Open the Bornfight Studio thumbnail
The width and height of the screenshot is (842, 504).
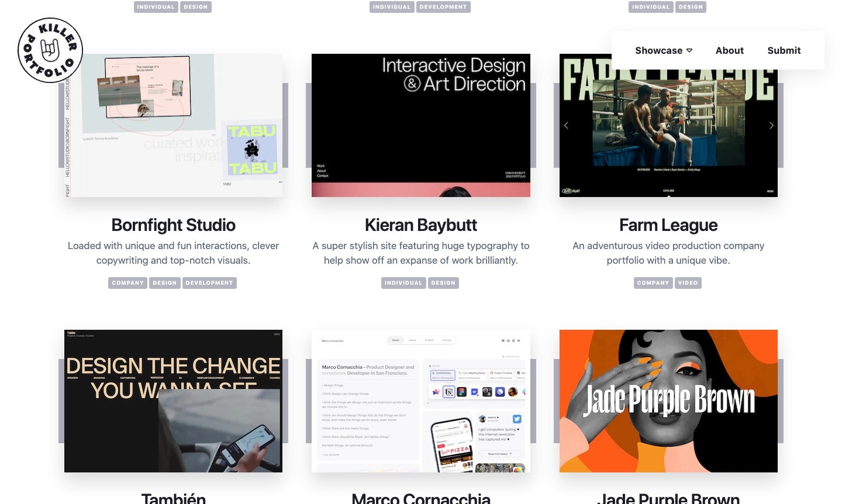point(174,125)
